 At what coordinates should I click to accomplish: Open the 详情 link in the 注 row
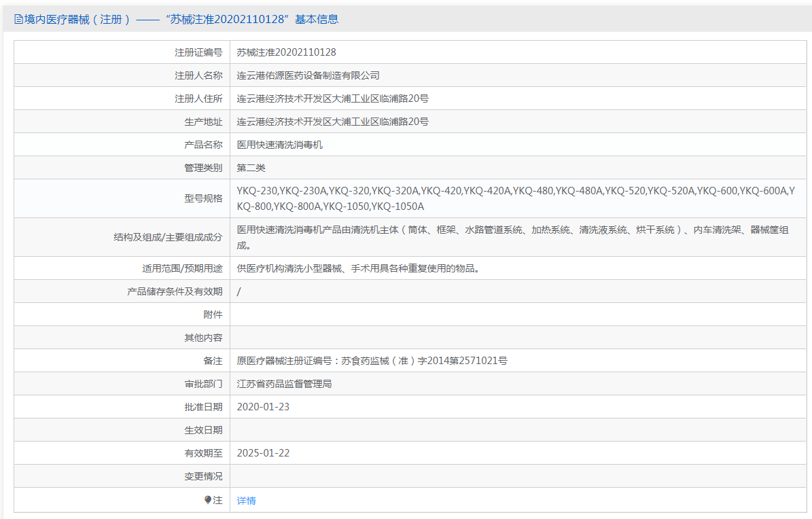point(246,501)
